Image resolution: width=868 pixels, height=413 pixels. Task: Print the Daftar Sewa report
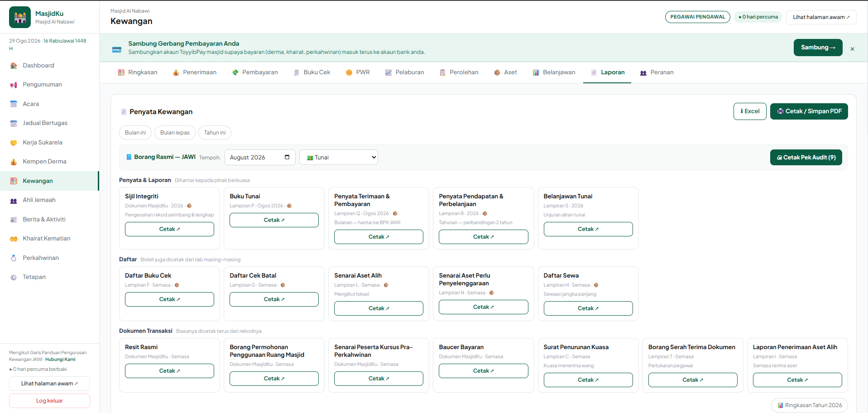pos(588,308)
